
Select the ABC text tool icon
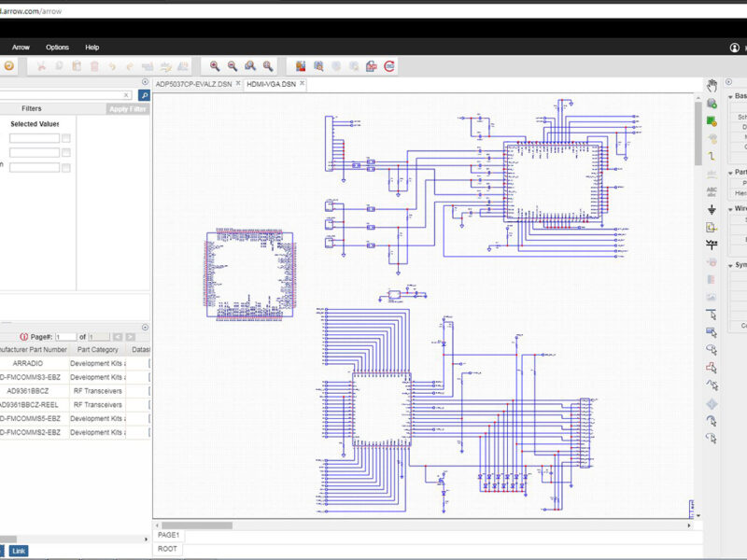(712, 191)
